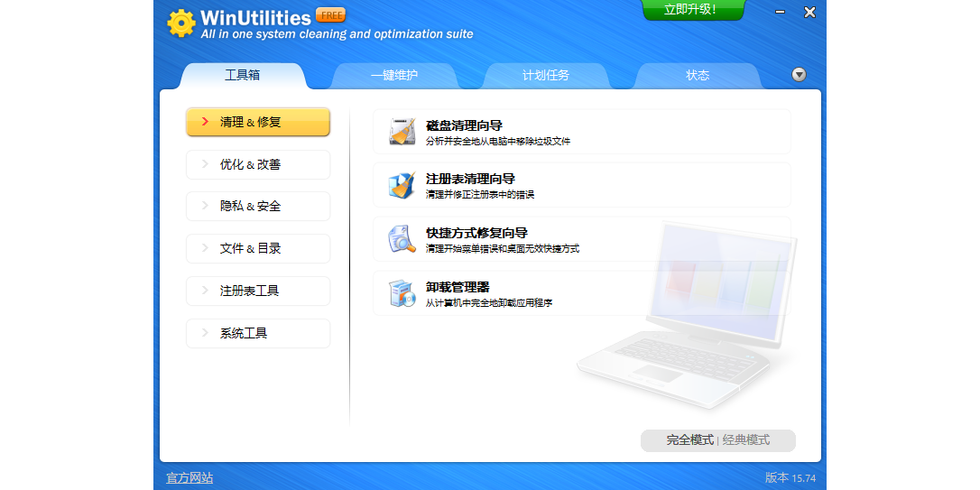Switch to the 工具箱 tab
980x490 pixels.
[x=243, y=76]
